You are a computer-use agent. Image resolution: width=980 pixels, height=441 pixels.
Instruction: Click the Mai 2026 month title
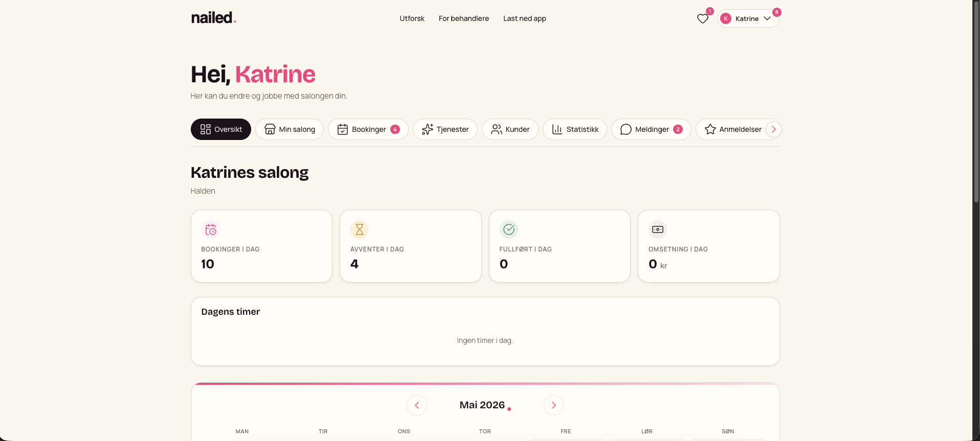coord(482,405)
